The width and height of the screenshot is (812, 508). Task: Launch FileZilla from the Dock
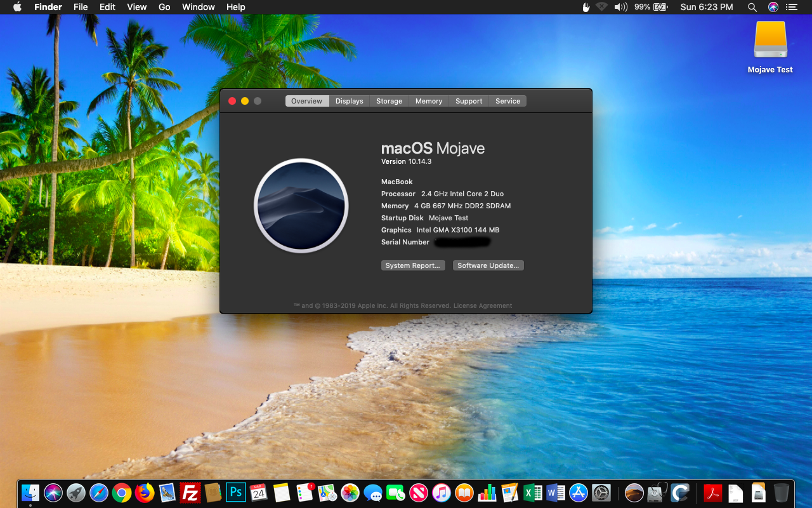click(190, 493)
